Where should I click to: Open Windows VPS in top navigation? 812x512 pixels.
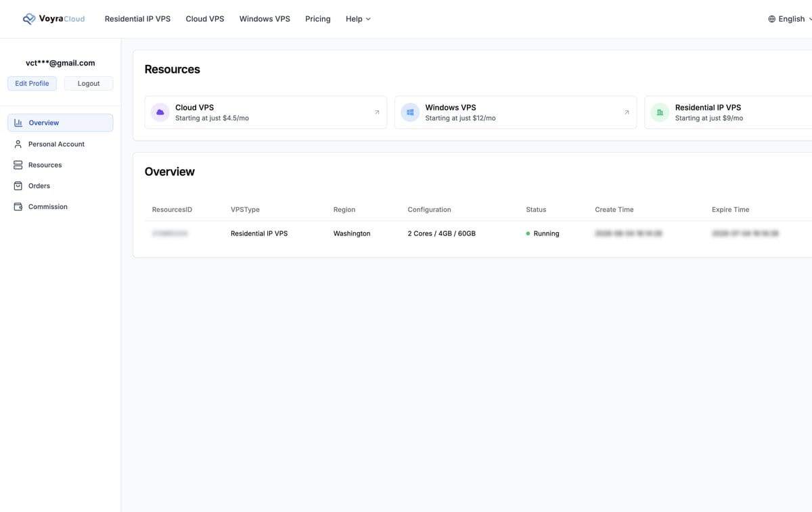coord(265,19)
